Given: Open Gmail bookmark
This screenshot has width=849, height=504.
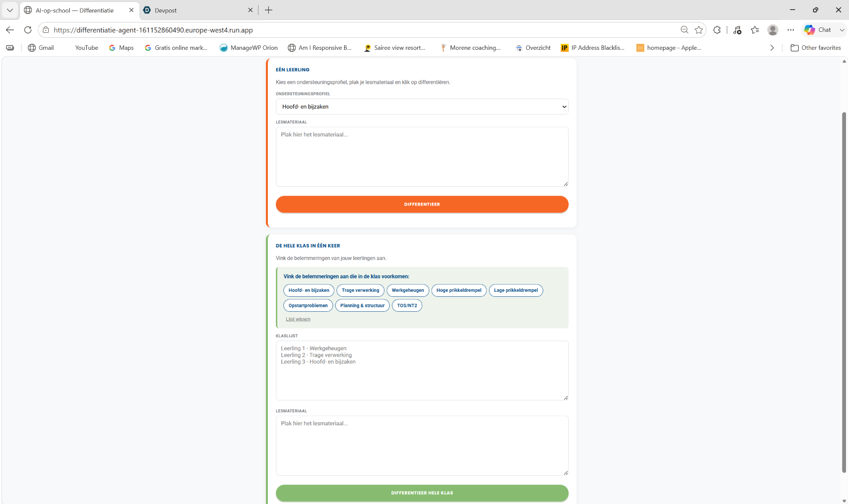Looking at the screenshot, I should pyautogui.click(x=41, y=48).
